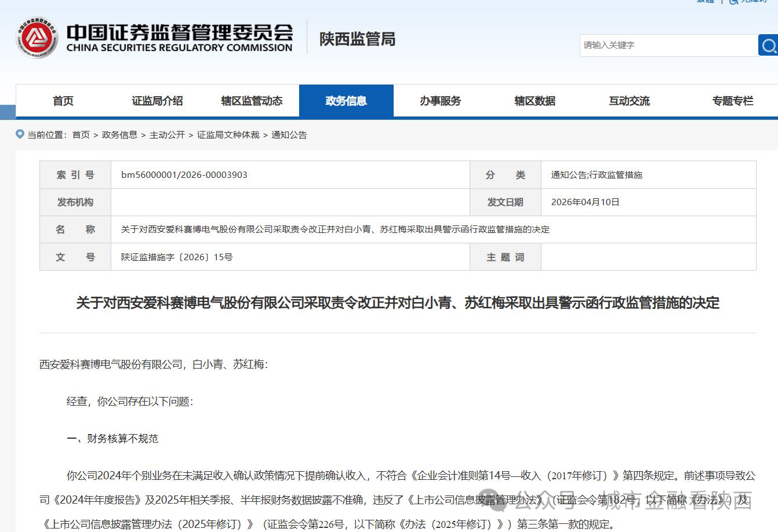Click the line 经查，你公司存在以下问题：
Viewport: 778px width, 532px height.
point(130,402)
